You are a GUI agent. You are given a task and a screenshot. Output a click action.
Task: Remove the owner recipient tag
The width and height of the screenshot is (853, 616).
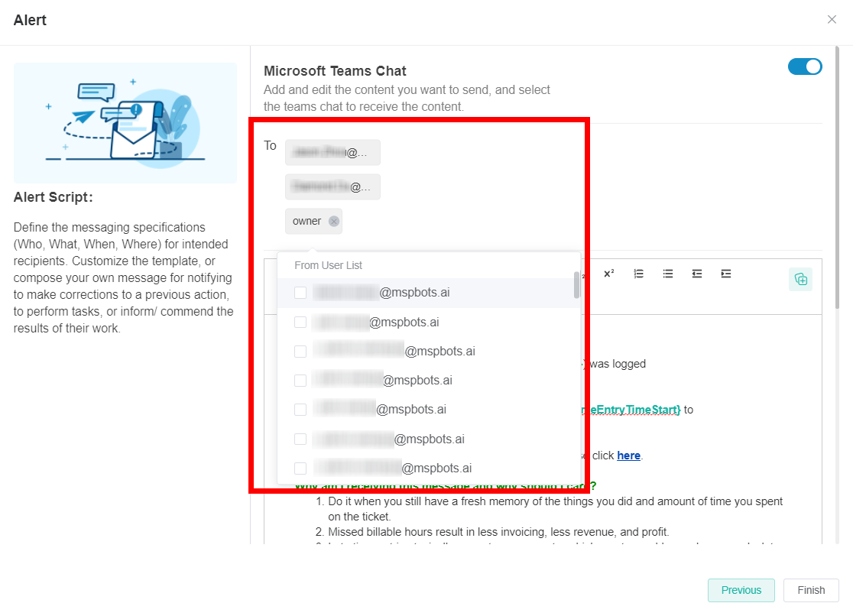coord(334,222)
